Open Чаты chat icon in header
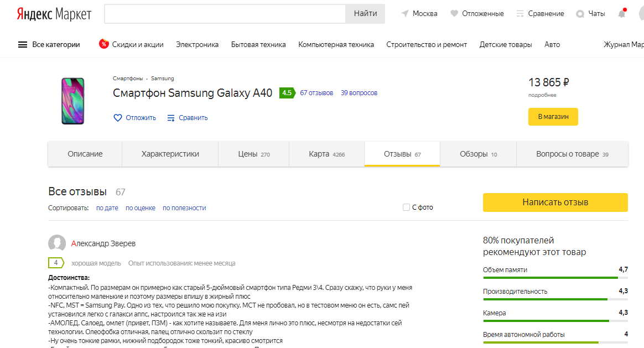This screenshot has width=644, height=348. pyautogui.click(x=580, y=14)
